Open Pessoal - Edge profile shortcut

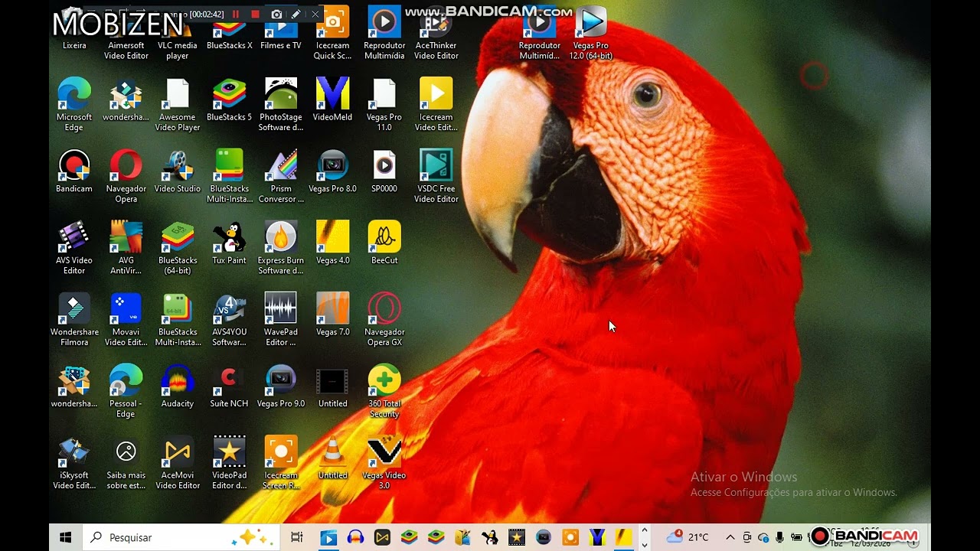pyautogui.click(x=126, y=391)
